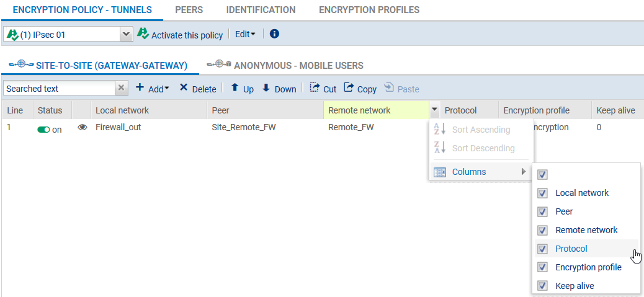Expand the Add dropdown menu
Screen dimensions: 644x297
153,89
